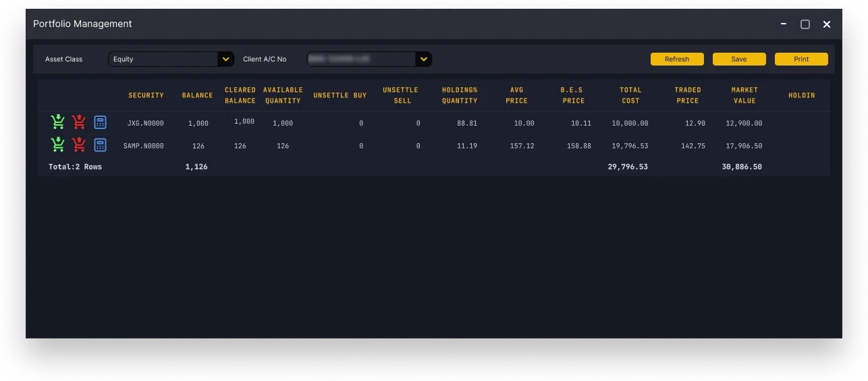Click the Refresh button
The width and height of the screenshot is (868, 381).
[x=677, y=59]
